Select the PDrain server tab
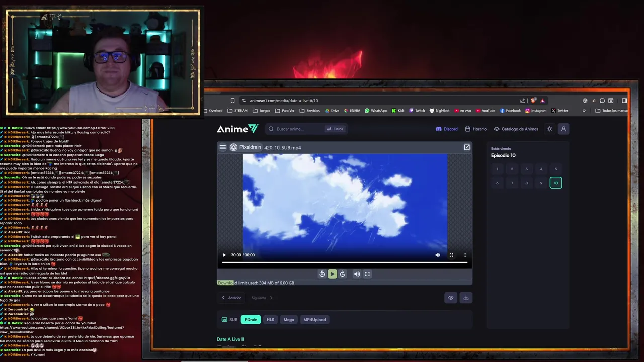This screenshot has width=644, height=362. [x=251, y=320]
